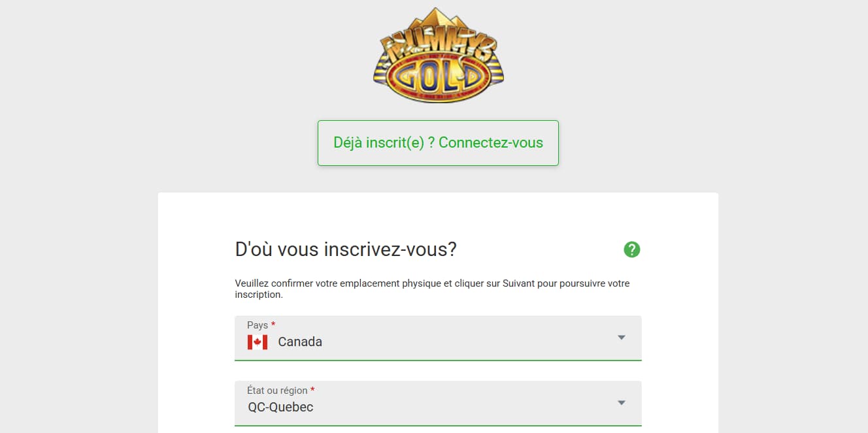This screenshot has height=433, width=868.
Task: Open help via green question mark icon
Action: (x=632, y=249)
